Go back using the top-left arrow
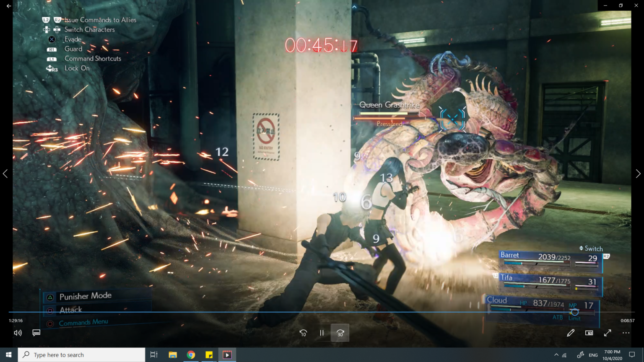 [9, 6]
